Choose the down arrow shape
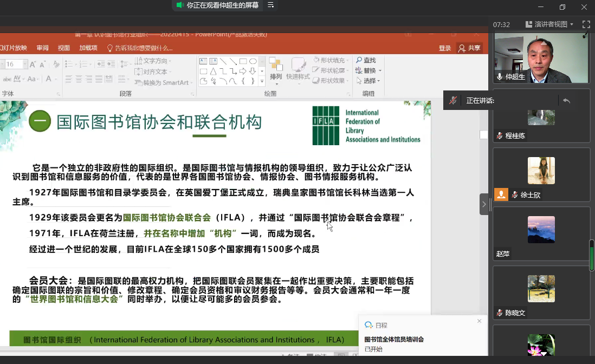This screenshot has width=595, height=364. (253, 71)
